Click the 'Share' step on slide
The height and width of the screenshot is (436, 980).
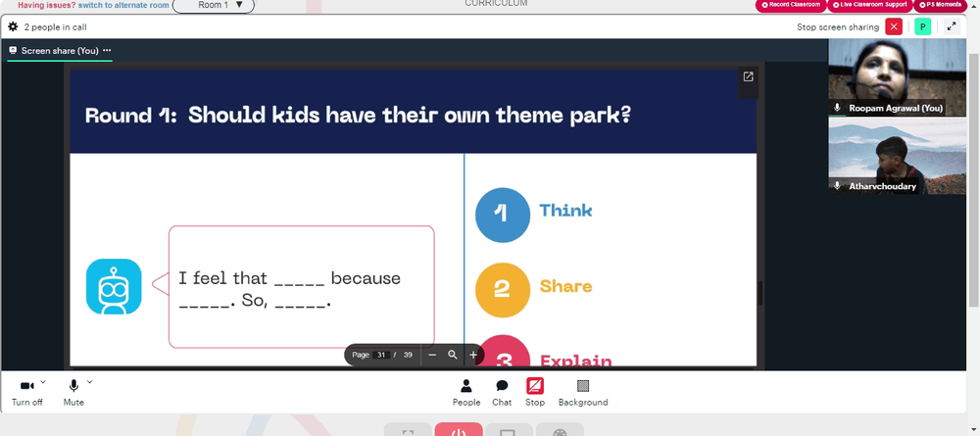(565, 287)
